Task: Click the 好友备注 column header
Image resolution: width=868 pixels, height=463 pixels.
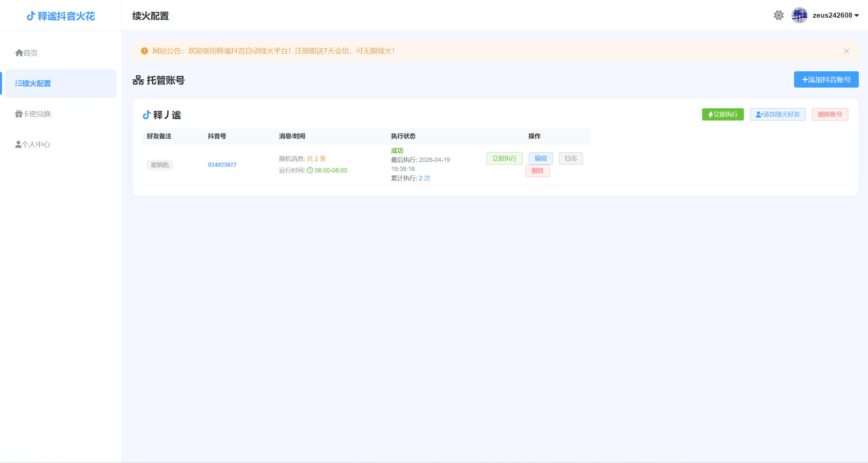Action: [159, 136]
